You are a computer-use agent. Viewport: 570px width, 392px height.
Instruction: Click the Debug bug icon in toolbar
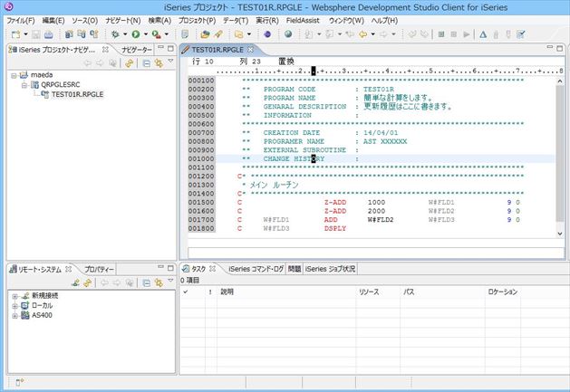pos(115,34)
